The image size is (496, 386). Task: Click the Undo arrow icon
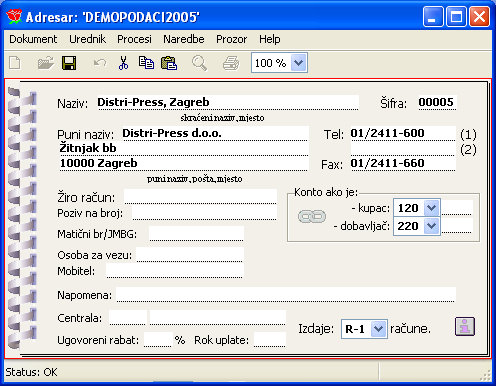pyautogui.click(x=100, y=63)
